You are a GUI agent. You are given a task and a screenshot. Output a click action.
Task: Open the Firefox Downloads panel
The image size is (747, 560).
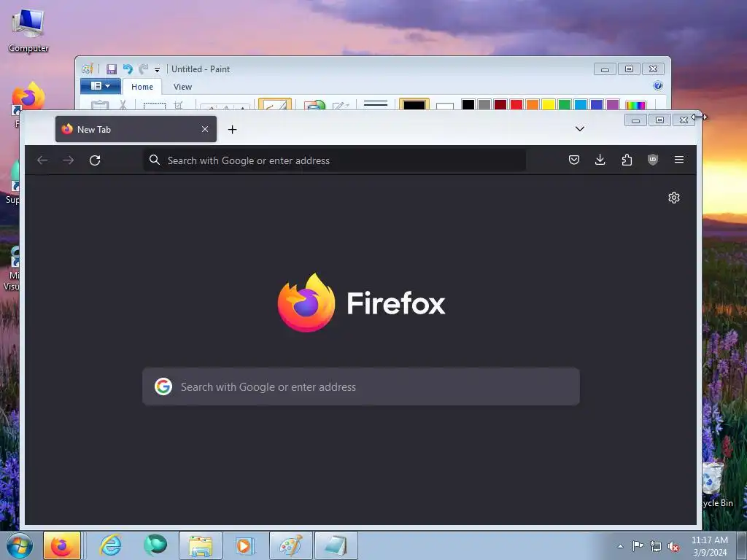(x=600, y=160)
